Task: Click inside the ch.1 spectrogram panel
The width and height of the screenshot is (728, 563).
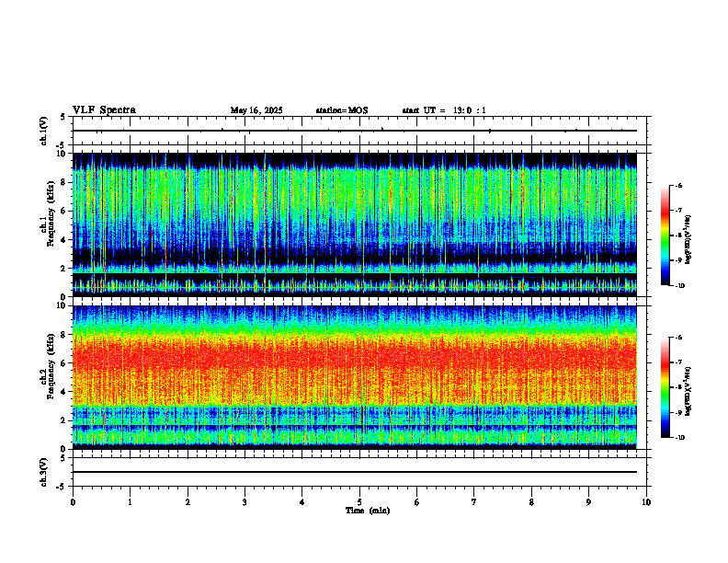Action: tap(355, 224)
